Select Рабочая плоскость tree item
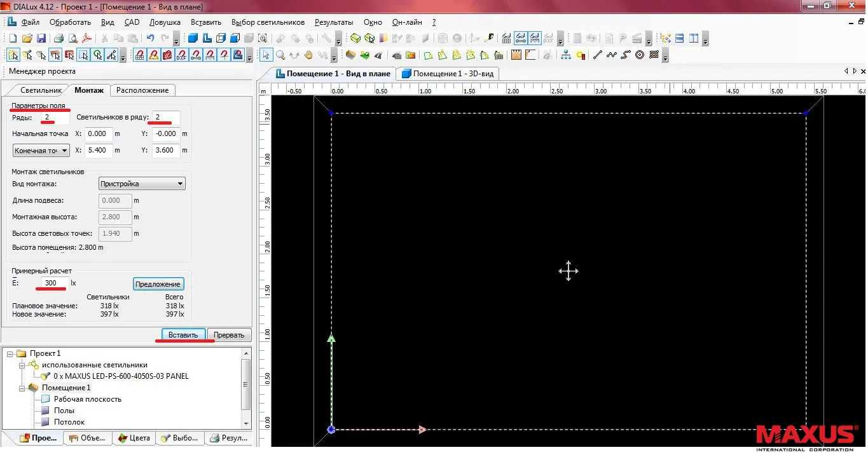 [x=87, y=399]
